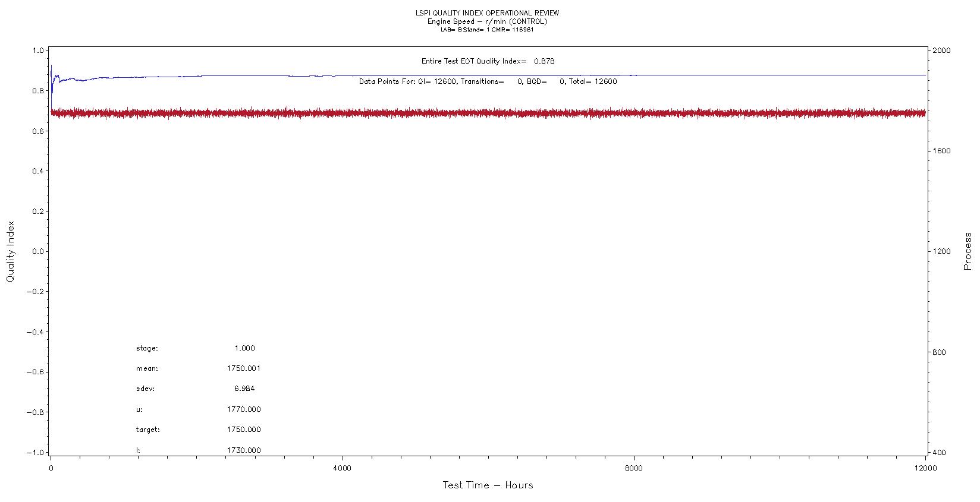Click the red process data trace

pos(488,113)
